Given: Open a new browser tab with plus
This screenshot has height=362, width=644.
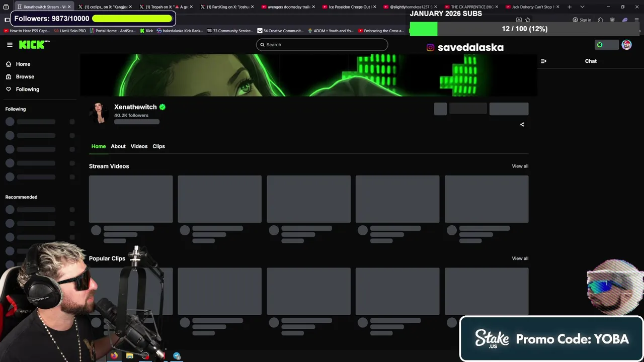Looking at the screenshot, I should click(570, 7).
